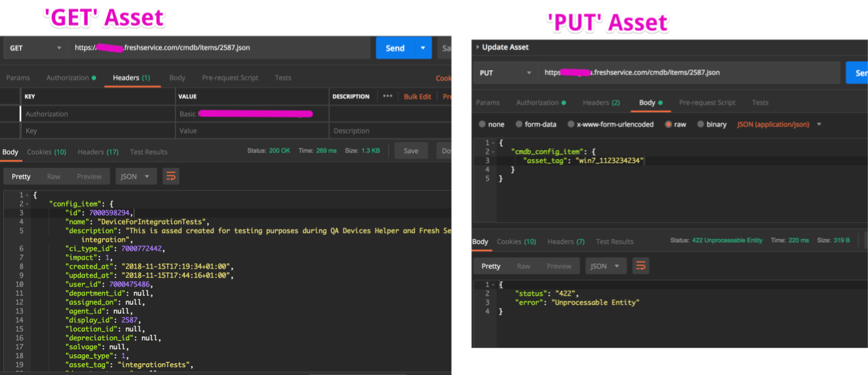Viewport: 868px width, 375px height.
Task: Open Params tab in GET request
Action: [18, 78]
